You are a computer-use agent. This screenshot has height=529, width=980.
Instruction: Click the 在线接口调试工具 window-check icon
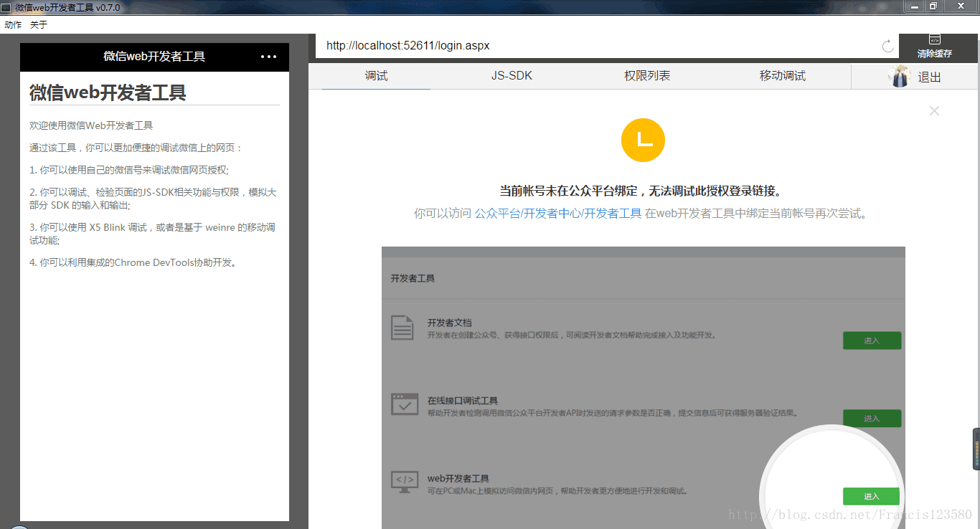pyautogui.click(x=404, y=404)
